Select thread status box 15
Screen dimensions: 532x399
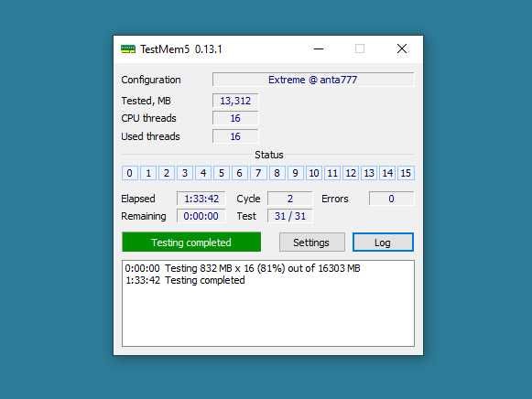pos(406,173)
